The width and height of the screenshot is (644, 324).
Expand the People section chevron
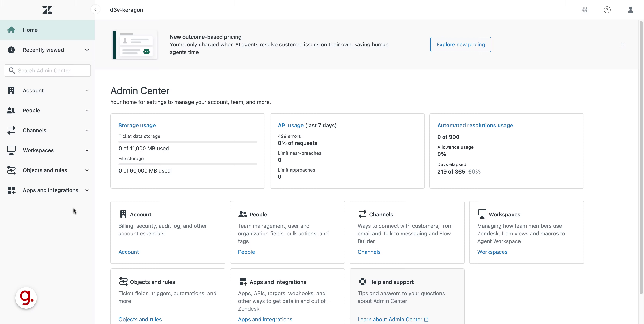click(87, 110)
